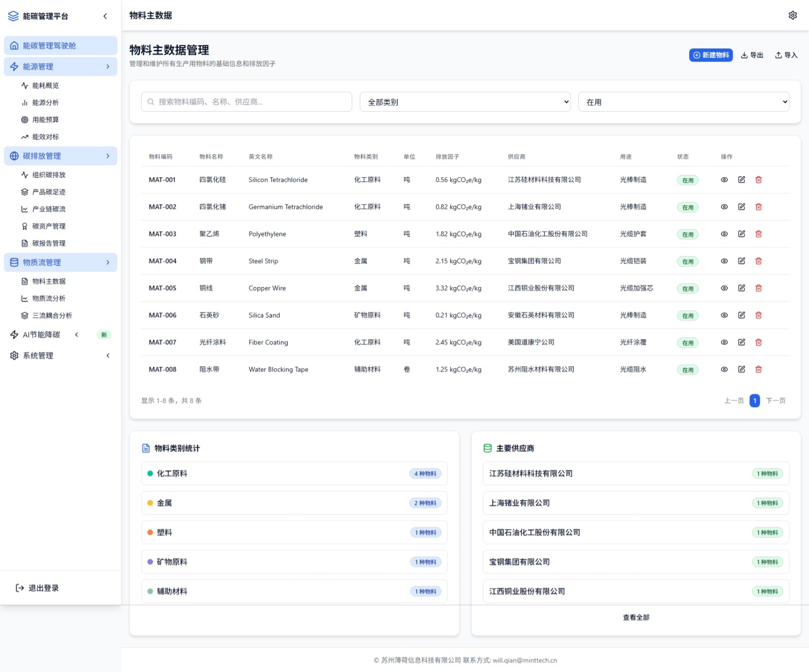The width and height of the screenshot is (809, 672).
Task: Click eye icon for MAT-006 石英砂
Action: 724,315
